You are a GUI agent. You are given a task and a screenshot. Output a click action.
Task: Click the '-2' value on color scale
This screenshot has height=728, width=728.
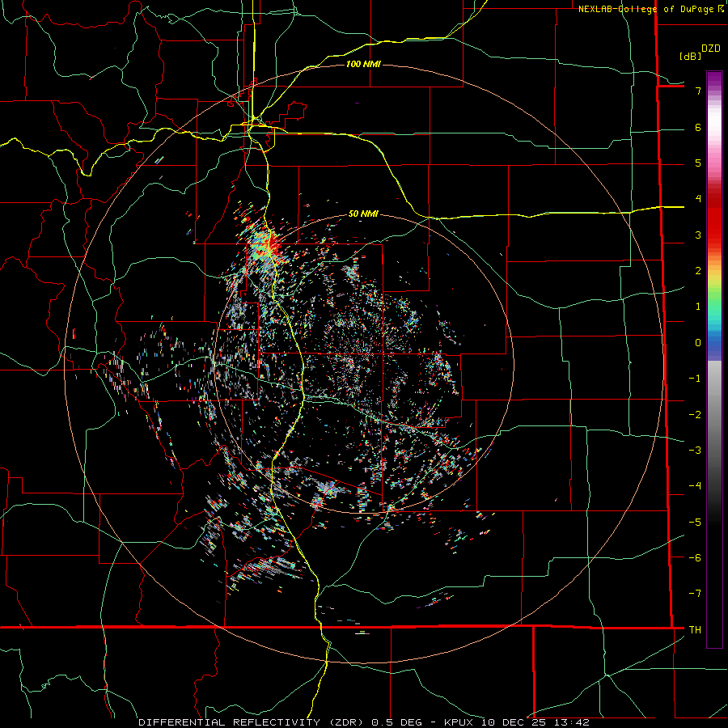(x=695, y=414)
